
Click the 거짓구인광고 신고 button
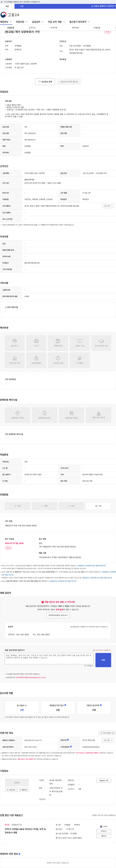tap(107, 733)
